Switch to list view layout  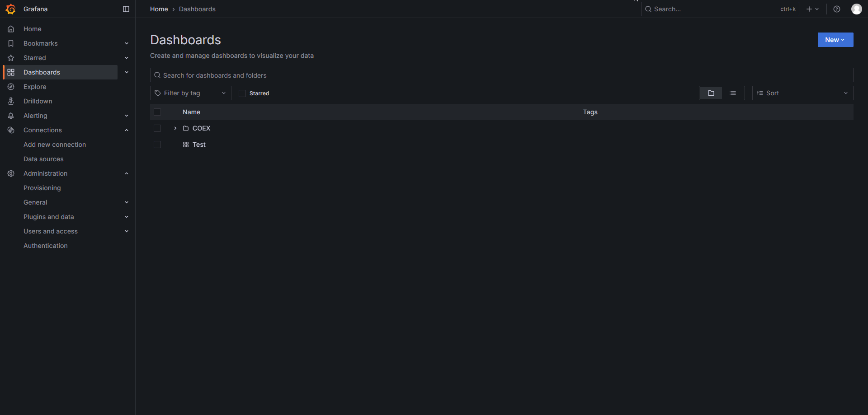point(733,93)
